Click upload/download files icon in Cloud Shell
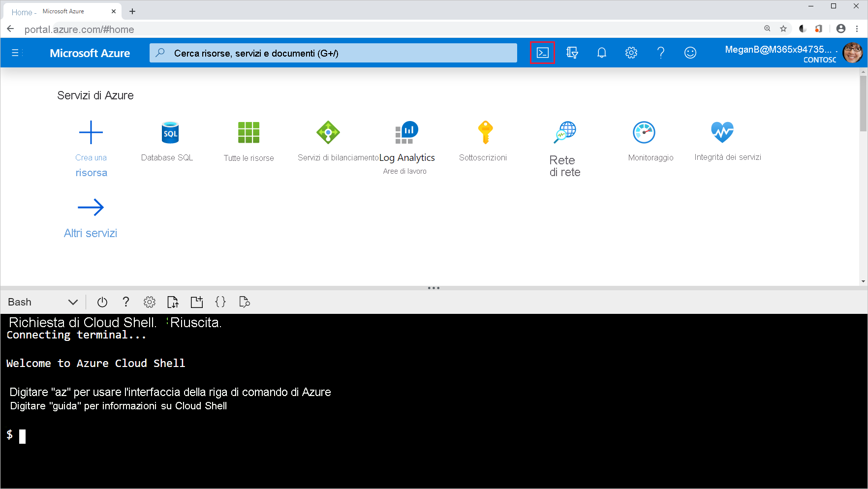Image resolution: width=868 pixels, height=489 pixels. click(x=173, y=302)
